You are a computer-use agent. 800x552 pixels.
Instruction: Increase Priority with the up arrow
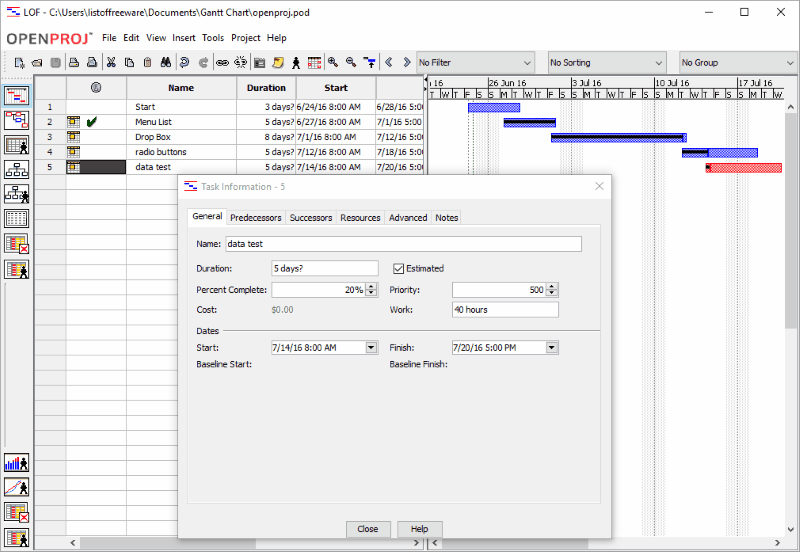(552, 287)
